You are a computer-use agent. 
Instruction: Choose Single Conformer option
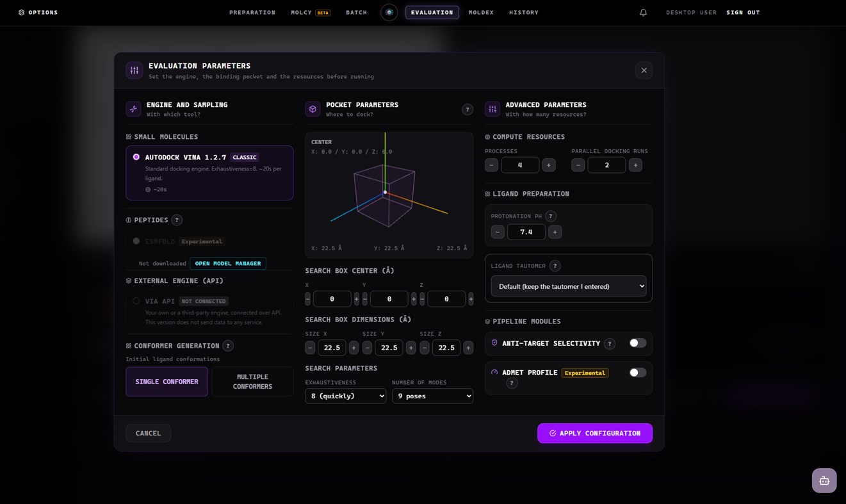(167, 382)
